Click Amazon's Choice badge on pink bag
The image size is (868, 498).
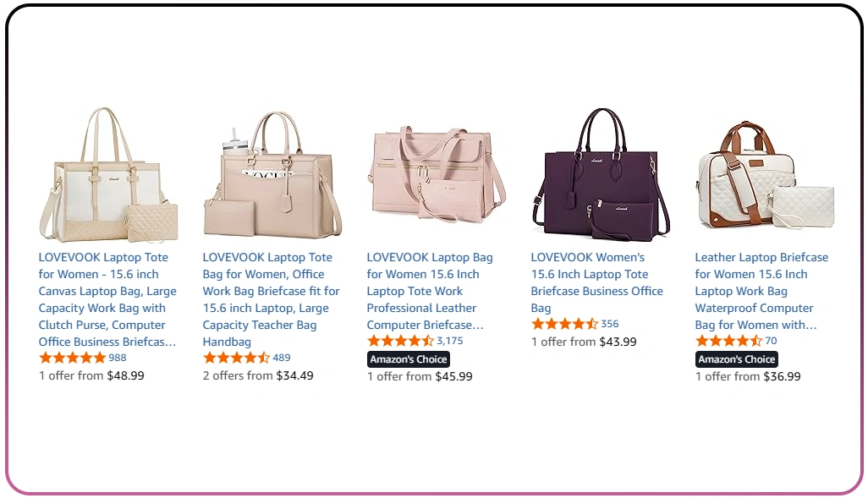pos(409,359)
